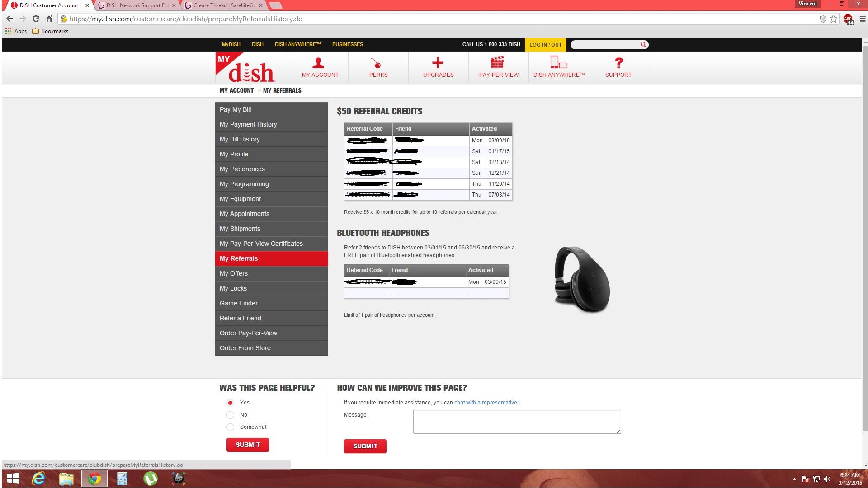The height and width of the screenshot is (488, 868).
Task: Open the Pay-Per-View clapperboard icon
Action: click(x=497, y=62)
